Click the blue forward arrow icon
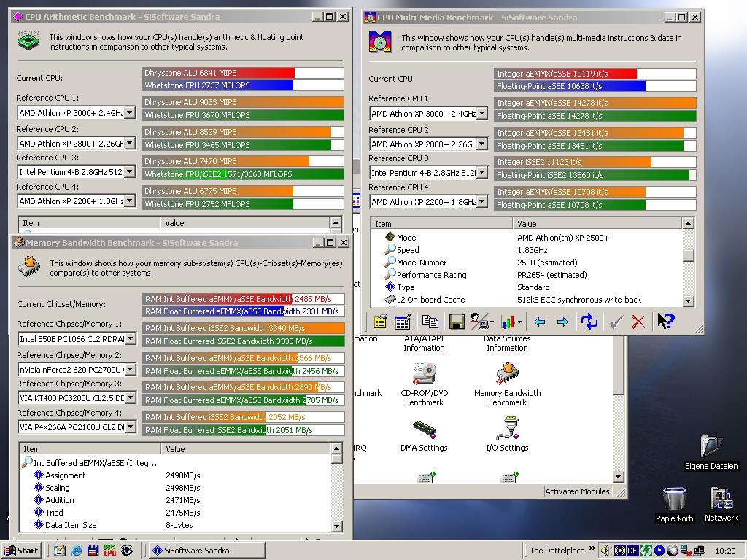The height and width of the screenshot is (560, 747). click(562, 322)
